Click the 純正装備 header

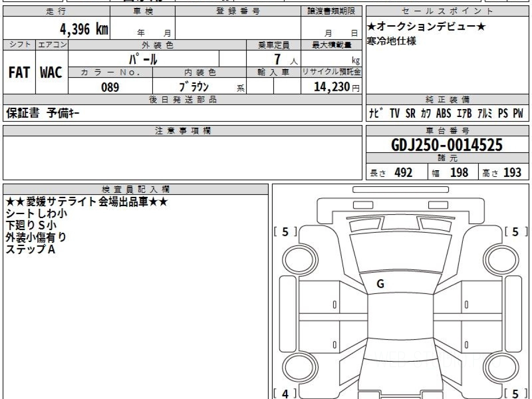point(448,100)
